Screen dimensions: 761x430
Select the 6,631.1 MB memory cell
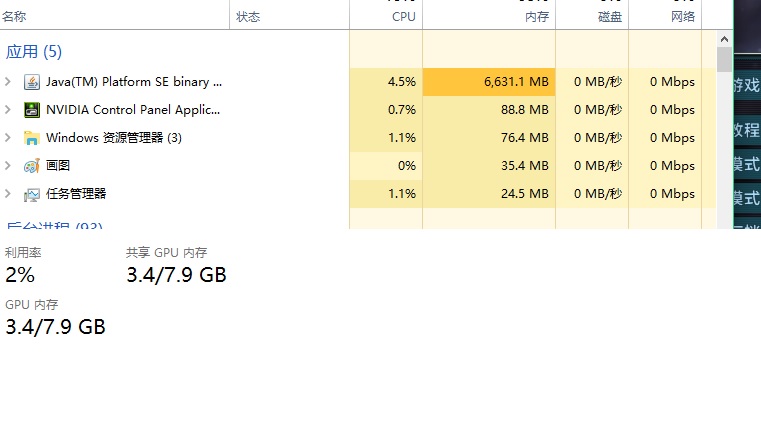point(488,82)
